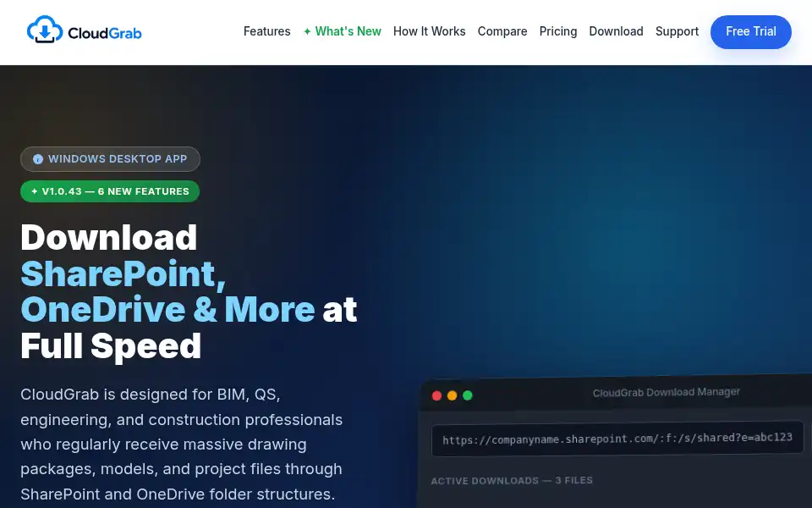Click the CloudGrab brand name text
This screenshot has height=508, width=812.
click(105, 33)
